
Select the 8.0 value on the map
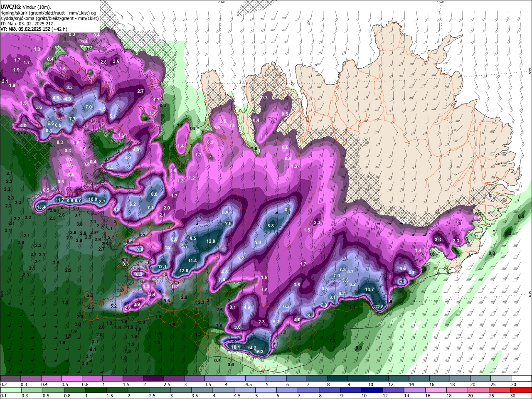154,194
